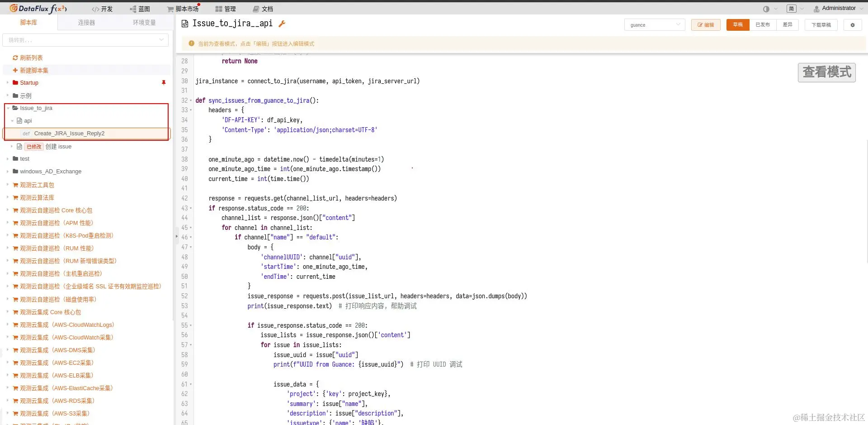The image size is (868, 425).
Task: Click the script file icon beside api
Action: pos(19,121)
